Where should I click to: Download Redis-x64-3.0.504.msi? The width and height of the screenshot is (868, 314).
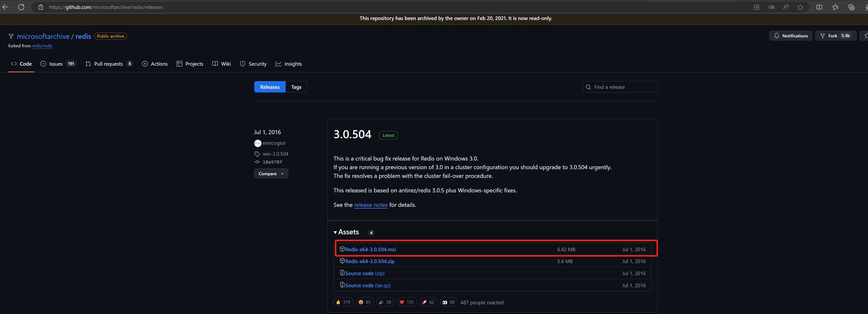(x=370, y=249)
